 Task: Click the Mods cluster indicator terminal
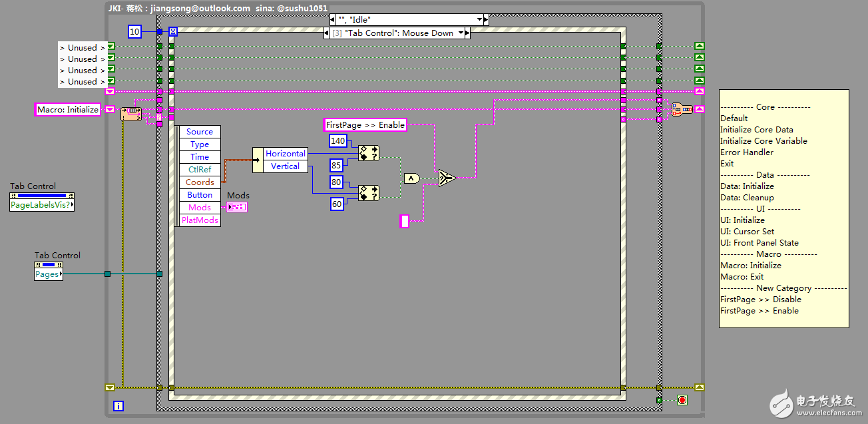[x=236, y=207]
